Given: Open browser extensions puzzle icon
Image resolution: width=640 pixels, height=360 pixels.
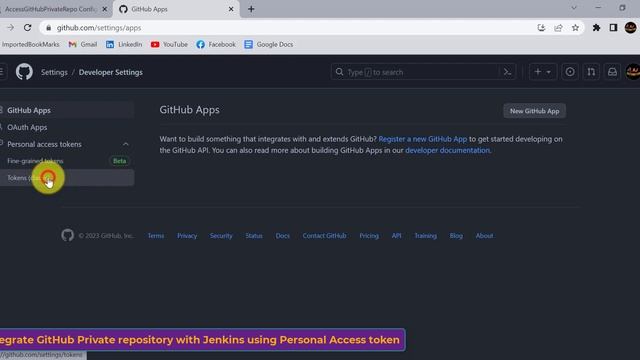Looking at the screenshot, I should coord(596,28).
